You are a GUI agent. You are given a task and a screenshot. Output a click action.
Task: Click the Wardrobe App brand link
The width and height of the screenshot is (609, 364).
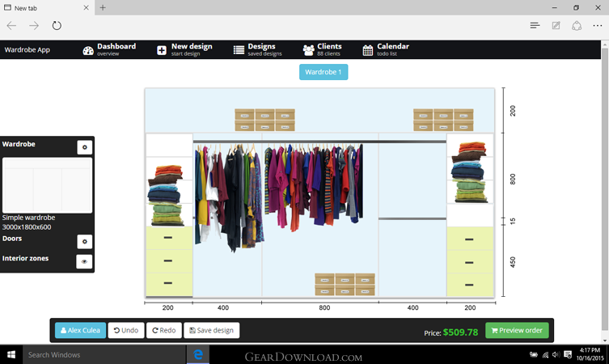pyautogui.click(x=27, y=49)
